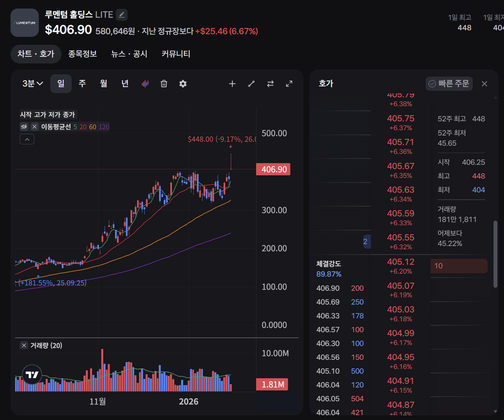Click the 1-day high value 448 at top
Viewport: 504px width, 420px height.
click(464, 28)
